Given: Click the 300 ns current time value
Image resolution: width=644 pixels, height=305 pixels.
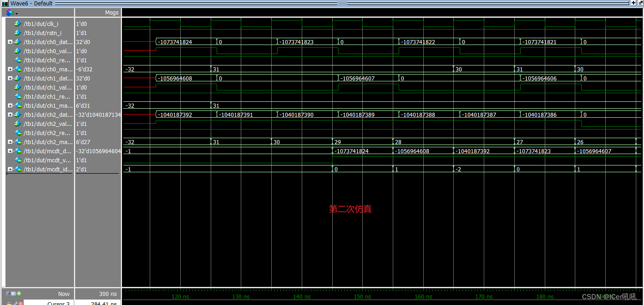Looking at the screenshot, I should click(108, 294).
